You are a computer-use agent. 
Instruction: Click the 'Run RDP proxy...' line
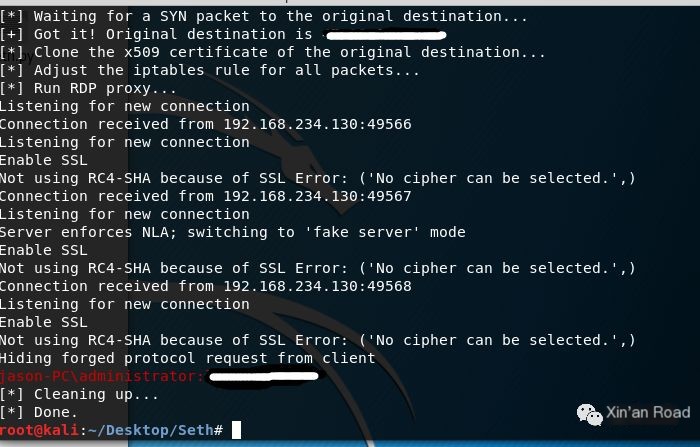(x=88, y=88)
